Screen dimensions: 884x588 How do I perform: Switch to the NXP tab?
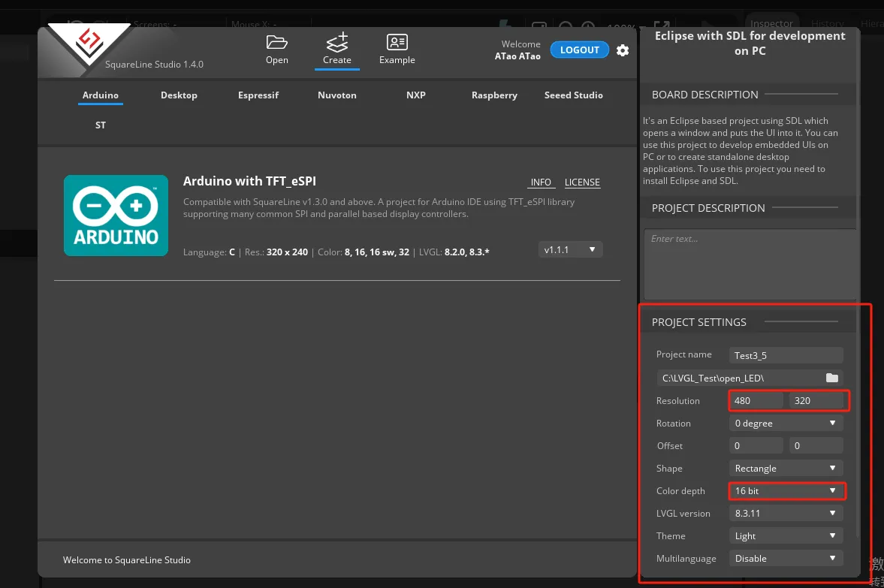pos(416,95)
